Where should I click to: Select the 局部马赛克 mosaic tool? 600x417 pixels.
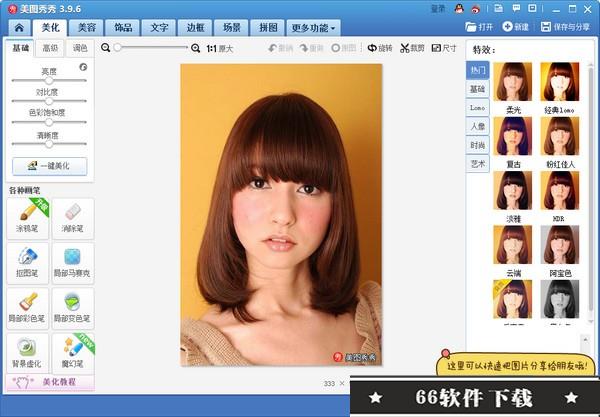coord(73,264)
